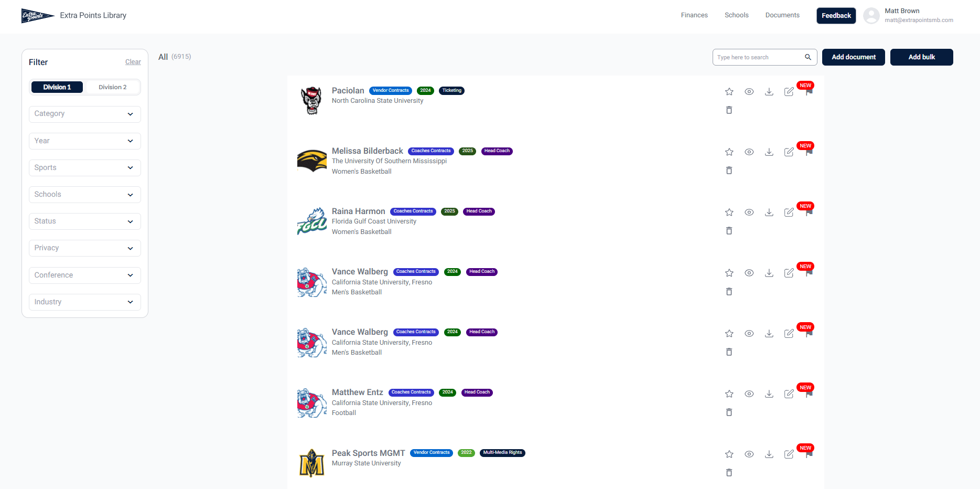Expand the Privacy filter dropdown

[x=85, y=248]
